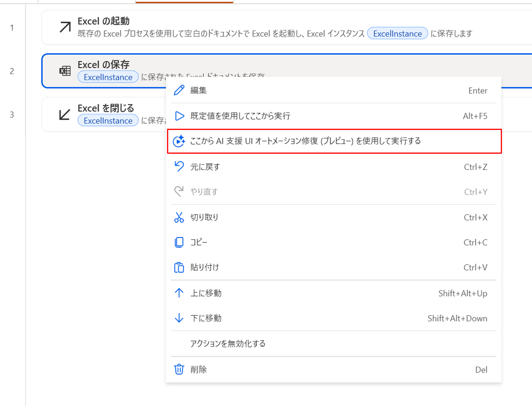Click the Ctrl+C shortcut label
532x406 pixels.
coord(475,242)
